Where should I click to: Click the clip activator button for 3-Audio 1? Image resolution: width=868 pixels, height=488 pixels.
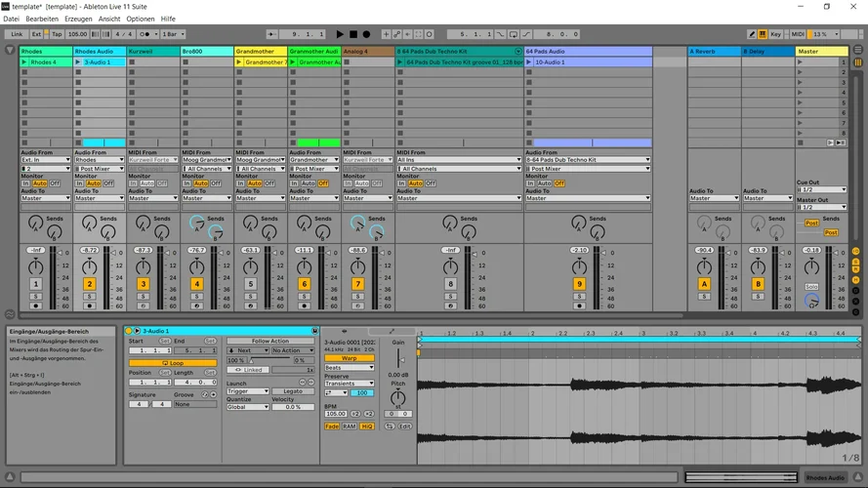pyautogui.click(x=128, y=331)
